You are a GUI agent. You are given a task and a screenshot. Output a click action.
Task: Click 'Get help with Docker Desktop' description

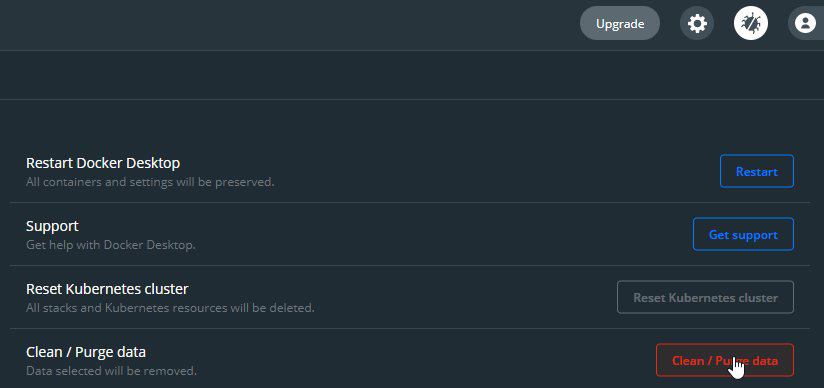[x=111, y=245]
